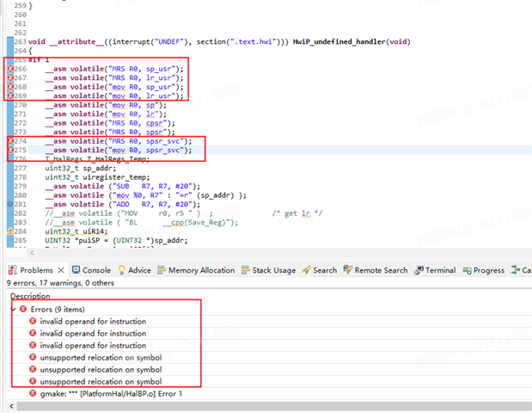
Task: Click HwiP_undefined_handler function name
Action: coord(339,42)
